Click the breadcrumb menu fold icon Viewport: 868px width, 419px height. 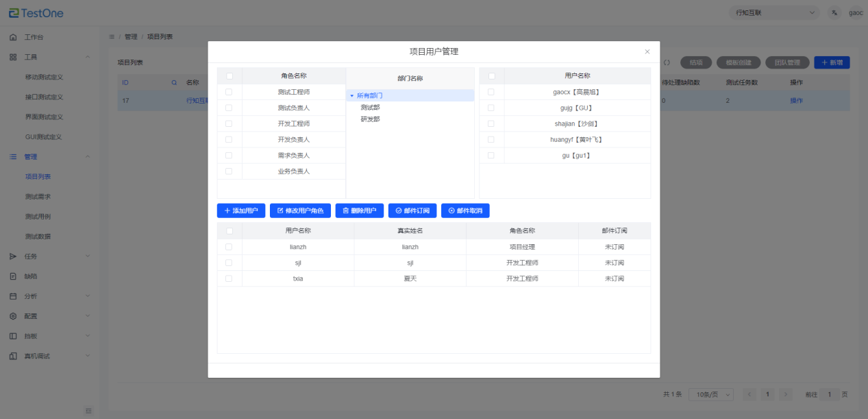pyautogui.click(x=112, y=36)
